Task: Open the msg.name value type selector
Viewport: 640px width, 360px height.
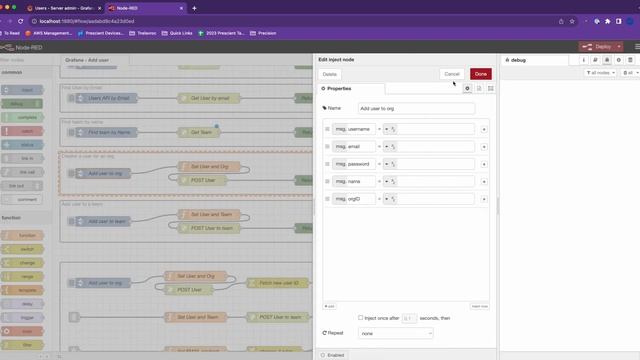Action: coord(390,181)
